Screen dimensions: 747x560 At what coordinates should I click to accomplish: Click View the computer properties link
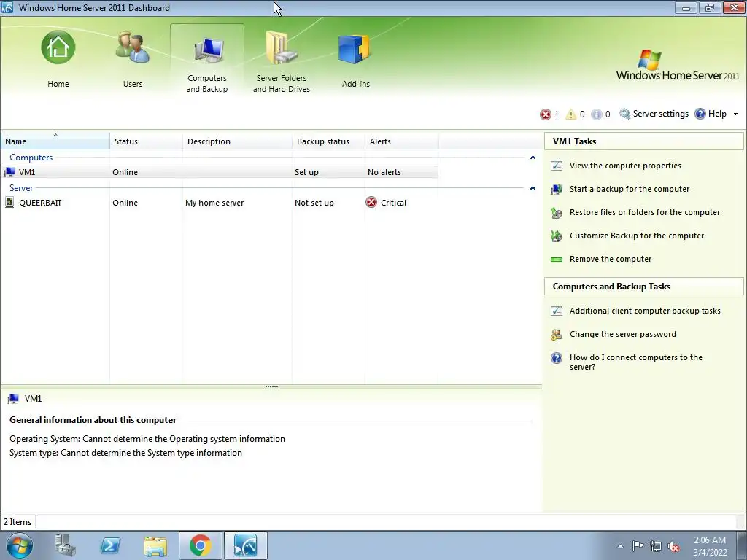(x=625, y=166)
